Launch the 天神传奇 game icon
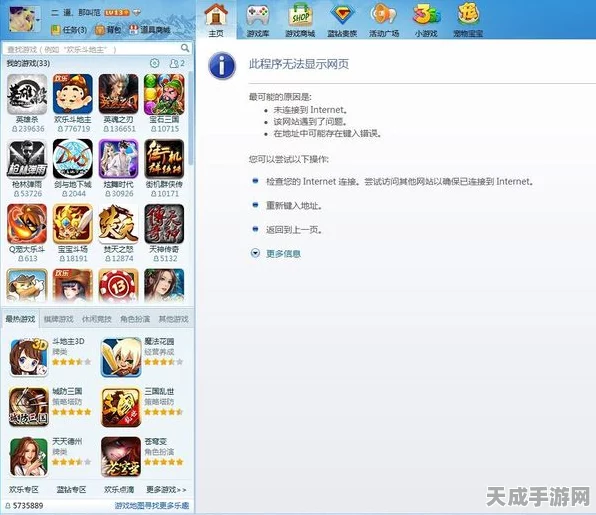The width and height of the screenshot is (596, 515). (164, 224)
